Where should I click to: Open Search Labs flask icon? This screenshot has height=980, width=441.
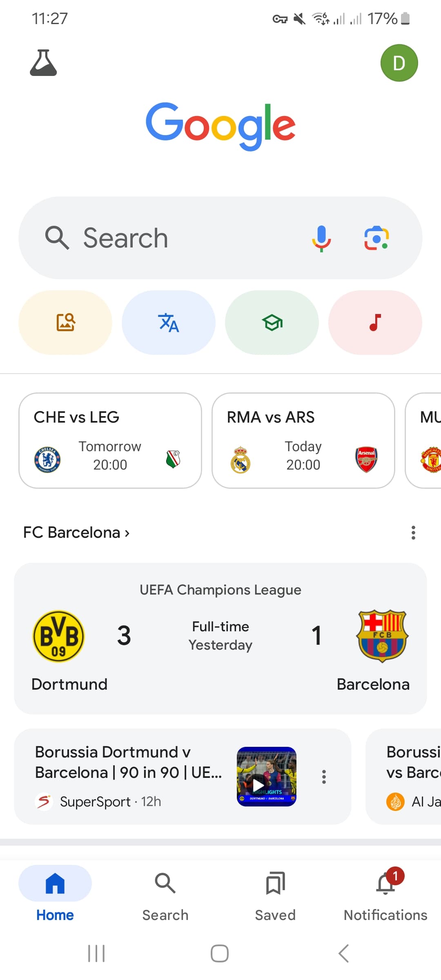tap(43, 63)
